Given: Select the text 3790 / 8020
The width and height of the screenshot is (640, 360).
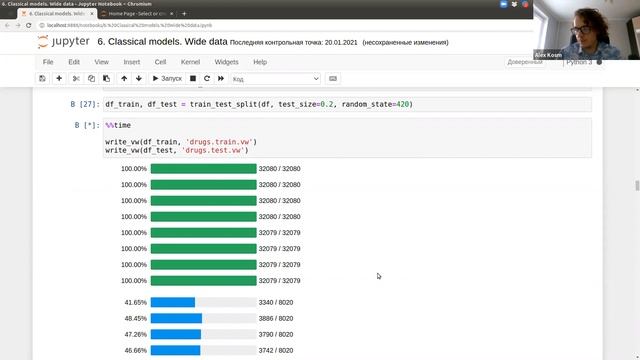Looking at the screenshot, I should (x=276, y=334).
